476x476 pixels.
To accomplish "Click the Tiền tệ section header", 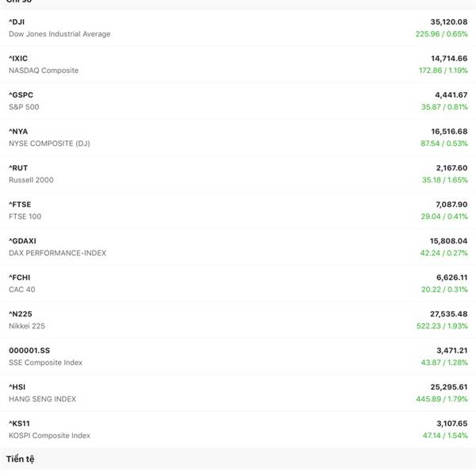I will tap(21, 459).
